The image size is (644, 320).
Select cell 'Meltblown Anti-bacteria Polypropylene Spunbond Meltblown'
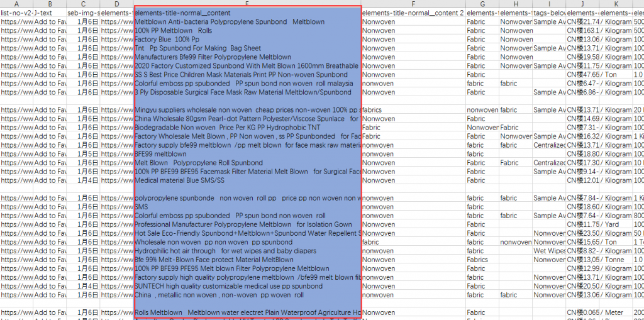pyautogui.click(x=248, y=22)
